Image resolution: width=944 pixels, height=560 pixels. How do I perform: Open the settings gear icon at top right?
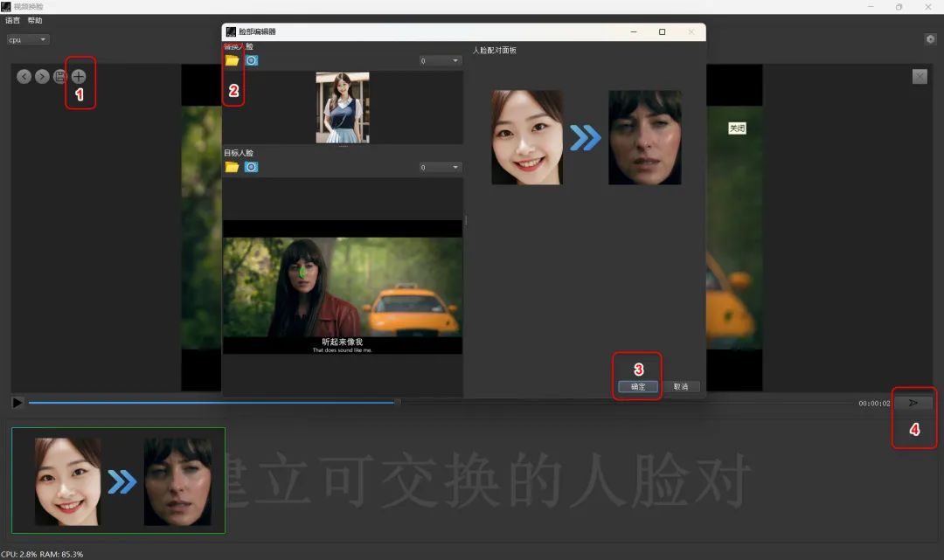(930, 39)
